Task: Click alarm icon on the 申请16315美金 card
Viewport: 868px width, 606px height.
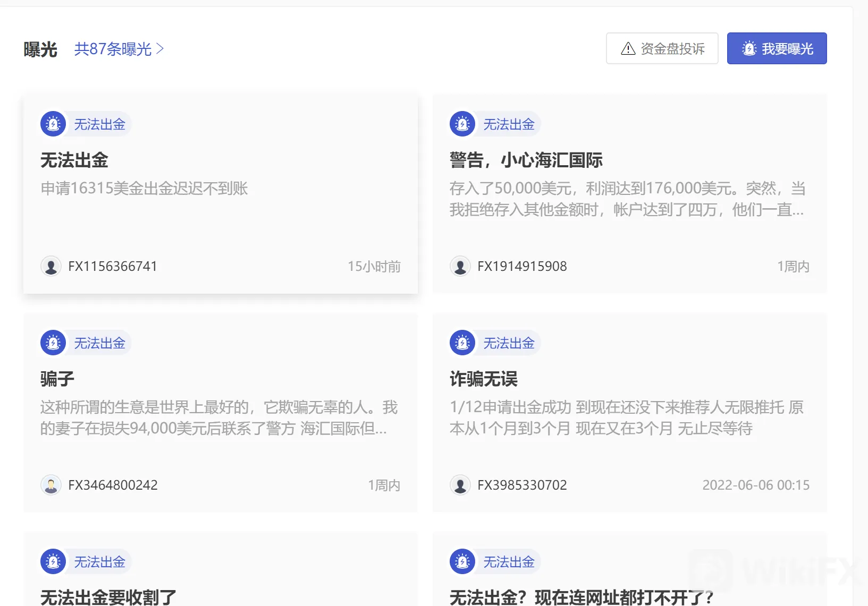Action: coord(53,124)
